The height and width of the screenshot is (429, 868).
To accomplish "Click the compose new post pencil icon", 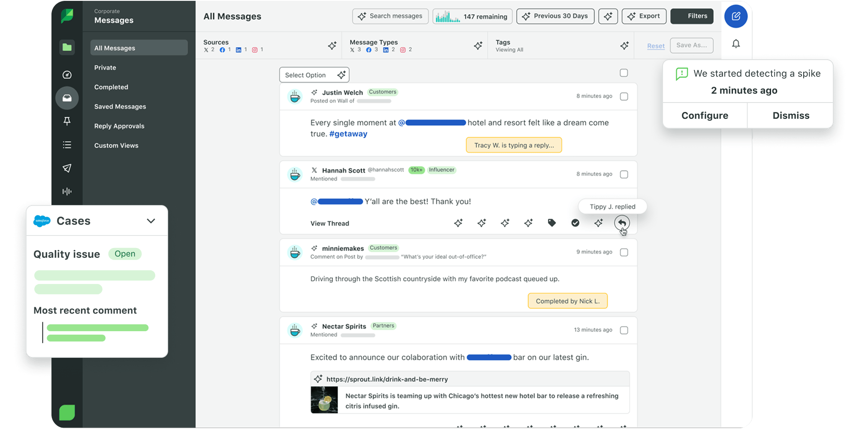I will 735,16.
